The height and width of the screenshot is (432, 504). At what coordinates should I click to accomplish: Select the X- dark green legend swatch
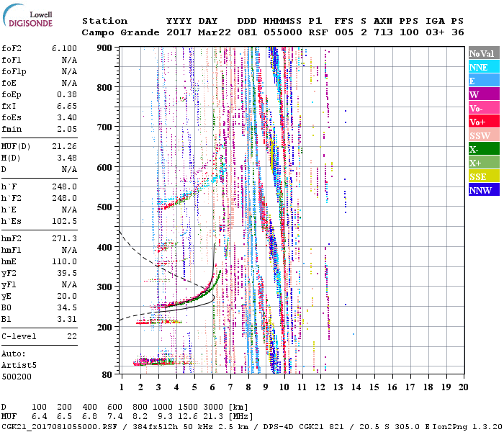484,149
